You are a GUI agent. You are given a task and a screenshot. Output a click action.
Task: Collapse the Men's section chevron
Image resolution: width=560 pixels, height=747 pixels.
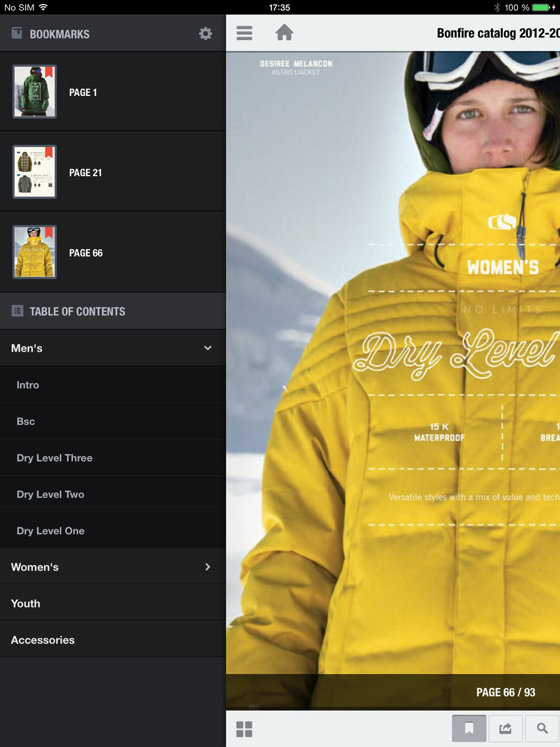point(208,348)
